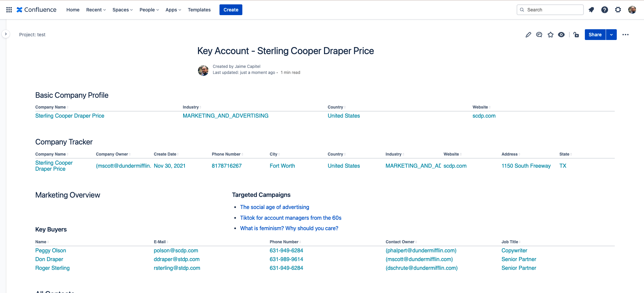
Task: Click the Fort Worth city link
Action: [282, 166]
